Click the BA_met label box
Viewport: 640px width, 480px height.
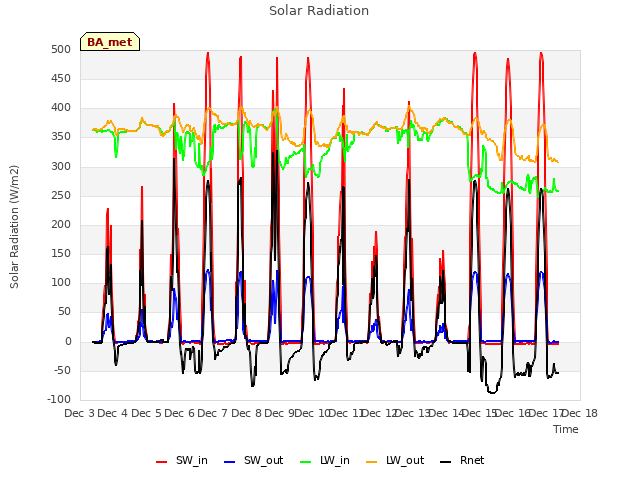pyautogui.click(x=110, y=42)
